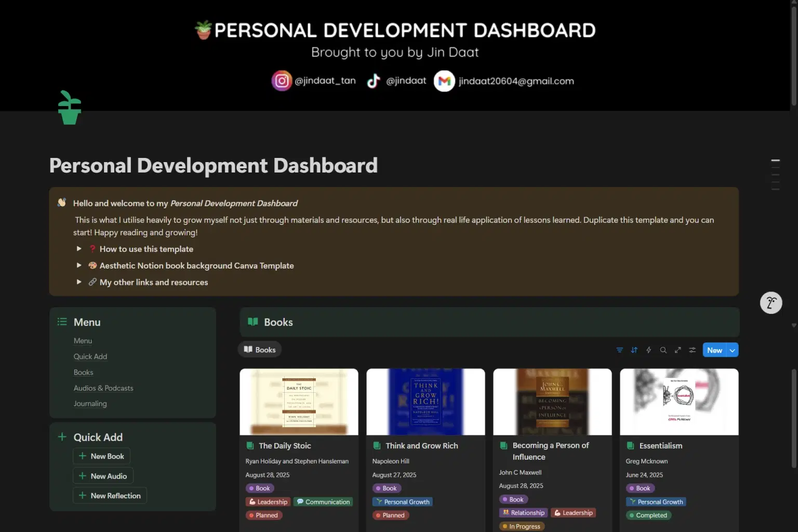
Task: Expand the 'Aesthetic Notion book background Canva Template' toggle
Action: point(78,265)
